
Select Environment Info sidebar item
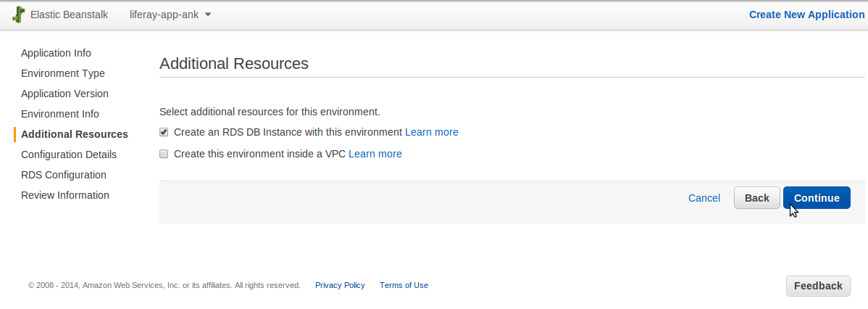coord(60,114)
